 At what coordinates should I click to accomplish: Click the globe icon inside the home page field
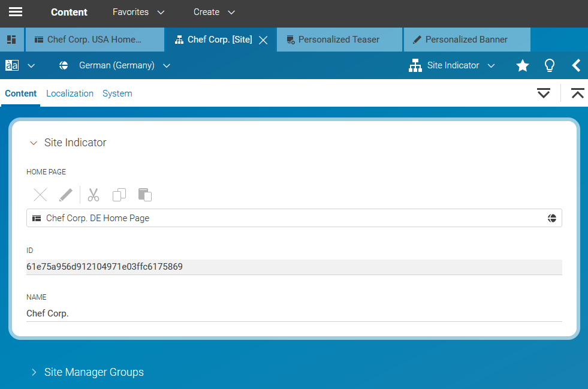(x=552, y=218)
